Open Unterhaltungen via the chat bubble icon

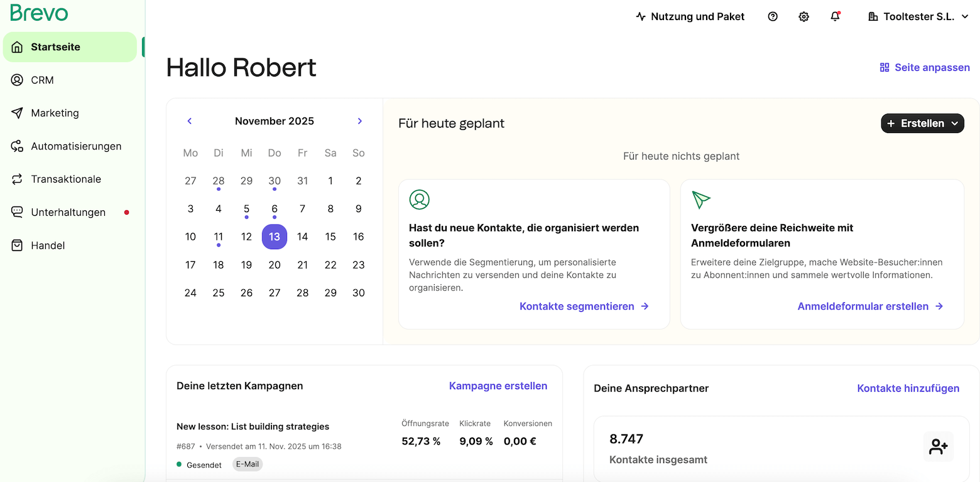coord(16,212)
